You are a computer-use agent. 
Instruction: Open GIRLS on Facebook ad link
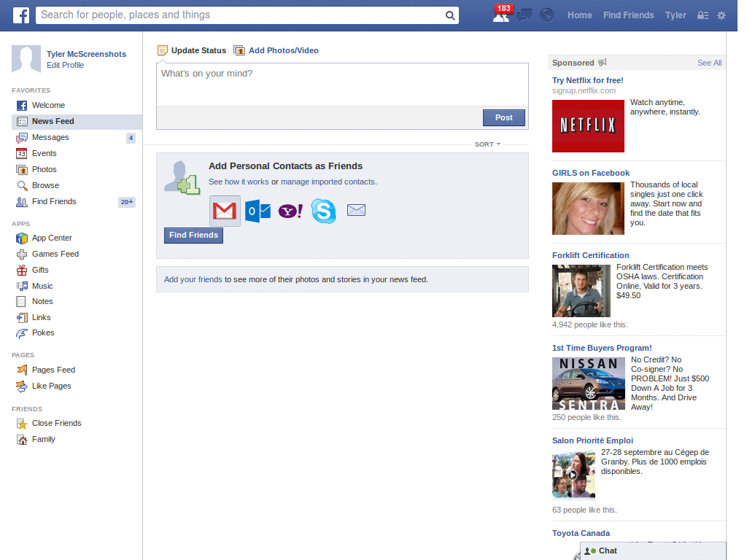coord(591,174)
